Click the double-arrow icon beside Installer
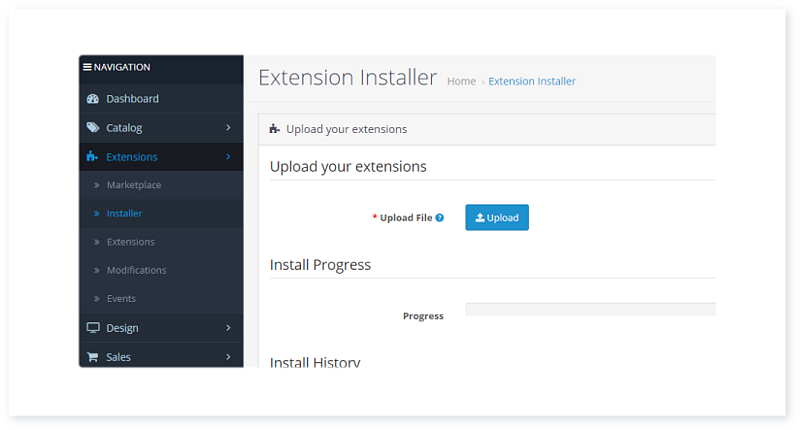 click(x=96, y=214)
